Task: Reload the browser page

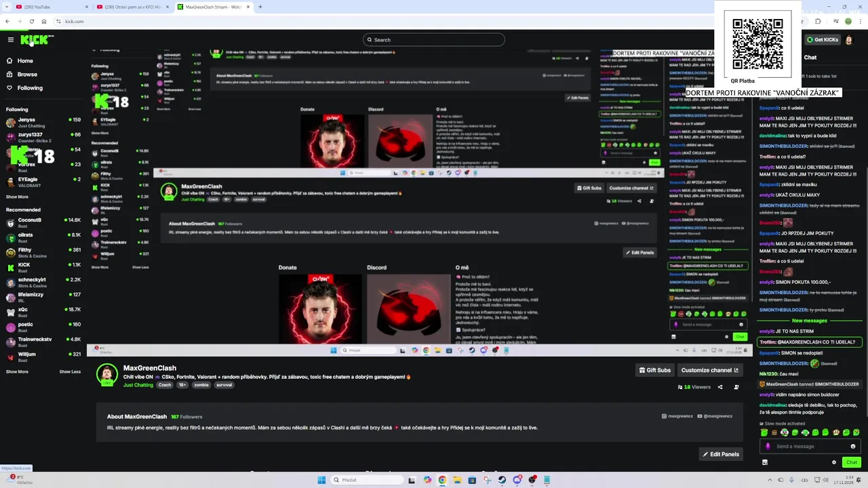Action: point(31,21)
